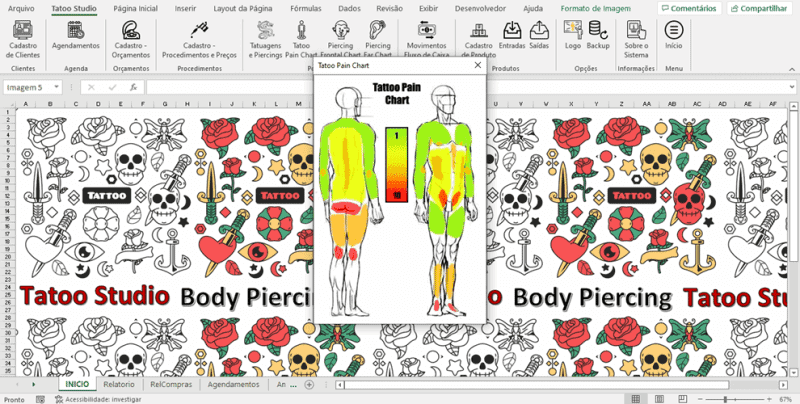Screen dimensions: 800x404
Task: Switch to the Relatorio sheet tab
Action: (119, 384)
